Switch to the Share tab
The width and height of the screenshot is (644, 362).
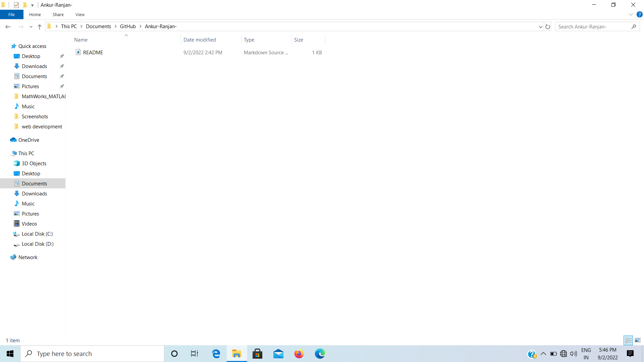(58, 14)
